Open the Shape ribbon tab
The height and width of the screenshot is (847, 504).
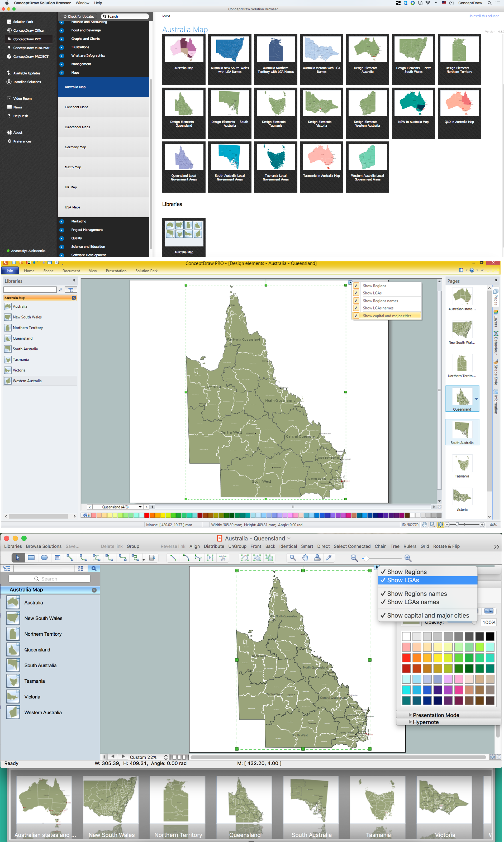48,271
